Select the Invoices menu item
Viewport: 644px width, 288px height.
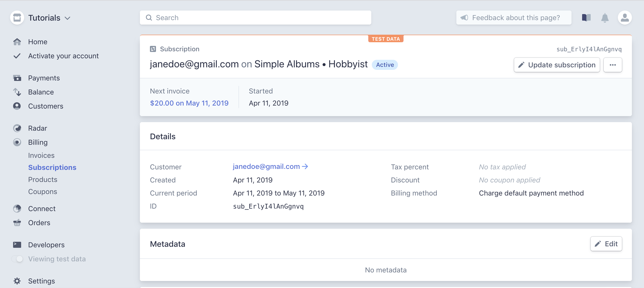(x=42, y=155)
